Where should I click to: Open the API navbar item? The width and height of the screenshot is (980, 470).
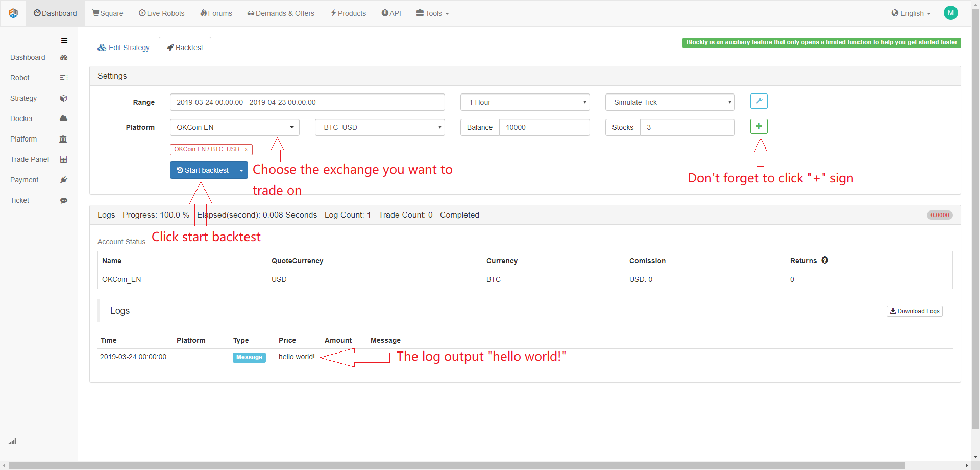(391, 13)
